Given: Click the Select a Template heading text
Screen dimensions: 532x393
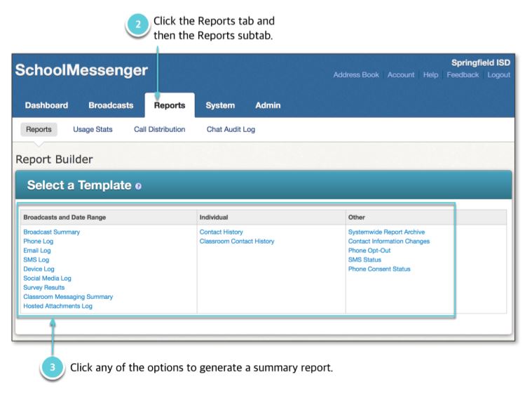Looking at the screenshot, I should [79, 185].
